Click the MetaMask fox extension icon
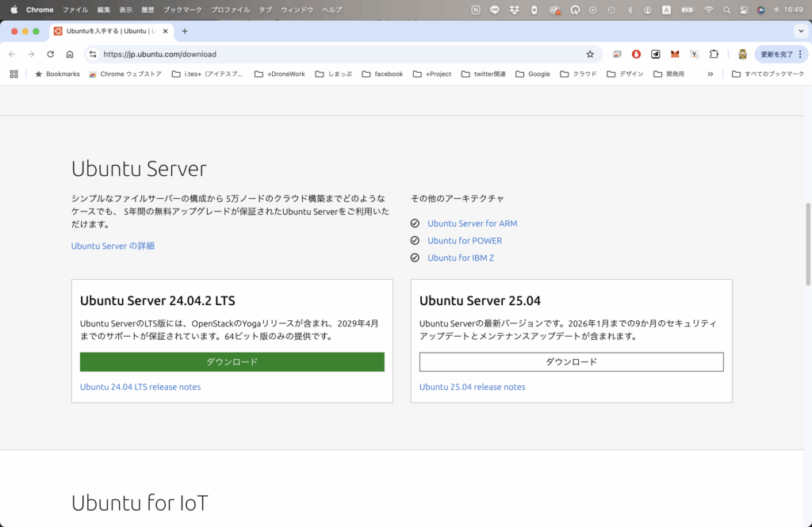 [675, 54]
